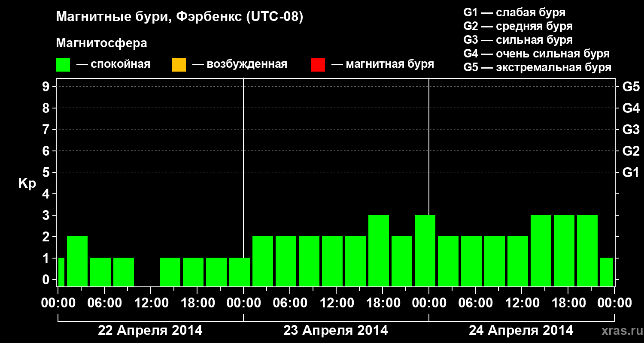This screenshot has height=343, width=644.
Task: Select the chart title 'Магнитные бури, Фэрбенкс (UTC-08)'
Action: point(179,18)
